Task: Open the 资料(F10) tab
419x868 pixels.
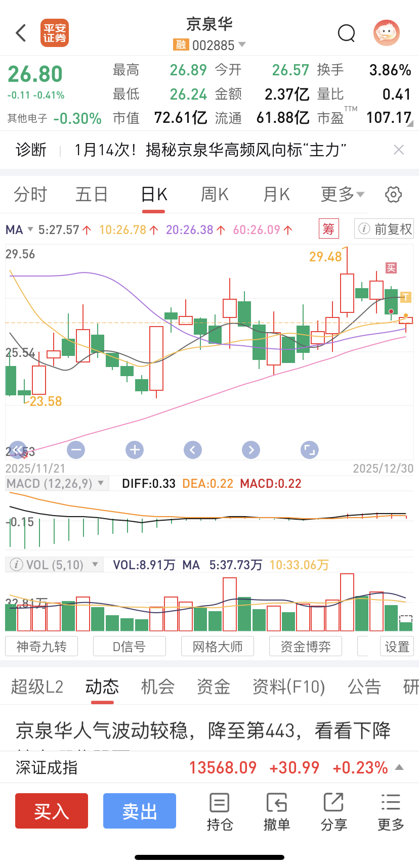Action: [x=289, y=687]
